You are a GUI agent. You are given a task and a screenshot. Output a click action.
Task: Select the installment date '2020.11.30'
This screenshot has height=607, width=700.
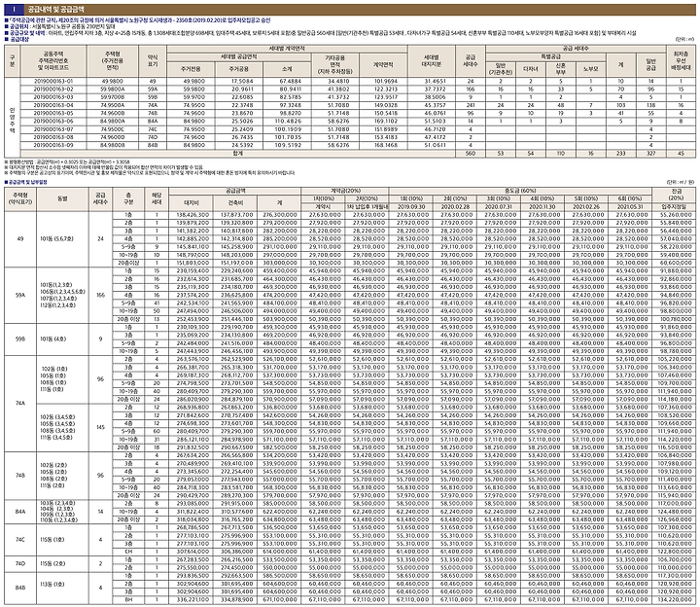(542, 207)
